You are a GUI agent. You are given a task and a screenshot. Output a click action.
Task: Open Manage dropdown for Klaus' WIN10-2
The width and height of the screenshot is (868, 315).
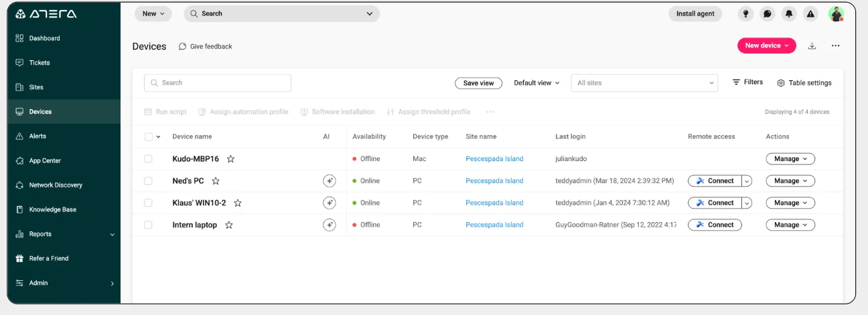tap(790, 203)
